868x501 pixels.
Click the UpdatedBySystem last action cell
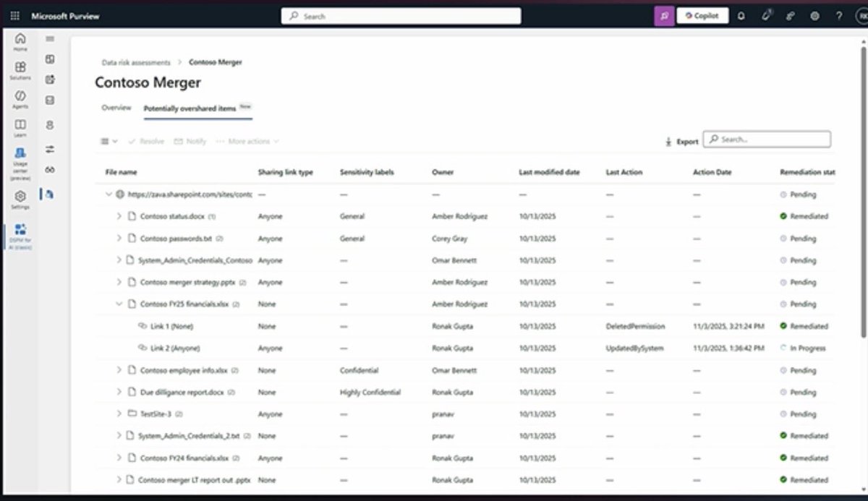point(634,348)
